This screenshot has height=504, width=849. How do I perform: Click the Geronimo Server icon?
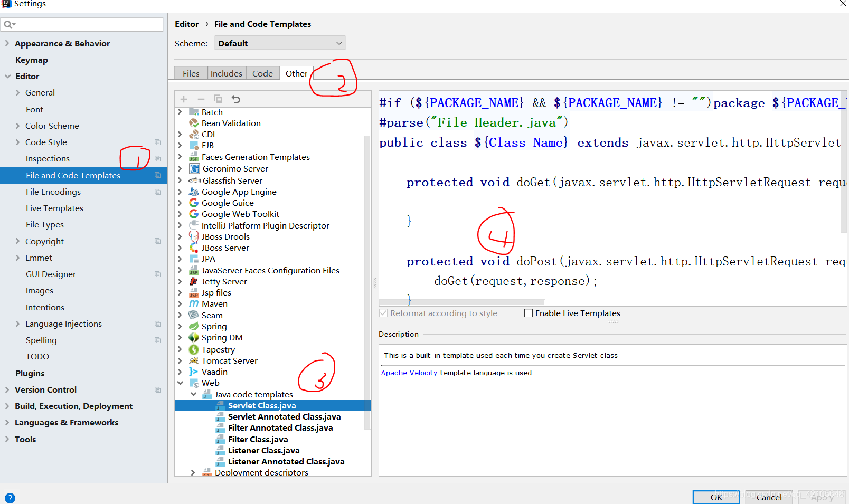194,168
